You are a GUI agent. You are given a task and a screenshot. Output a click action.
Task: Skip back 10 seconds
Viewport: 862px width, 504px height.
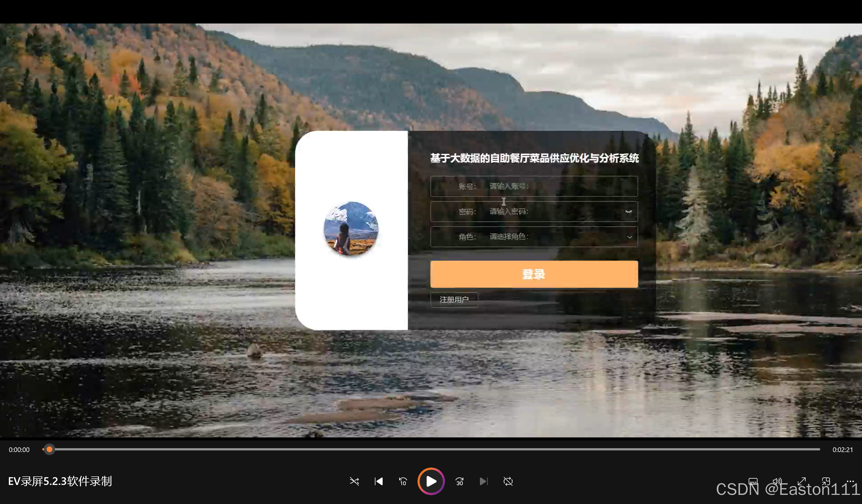pyautogui.click(x=403, y=481)
